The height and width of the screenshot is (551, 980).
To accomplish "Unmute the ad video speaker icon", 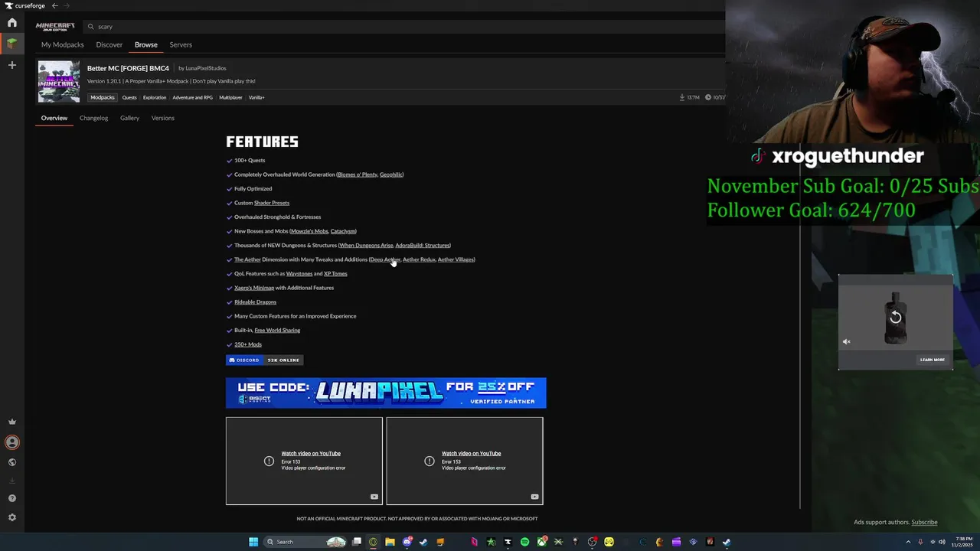I will [847, 342].
